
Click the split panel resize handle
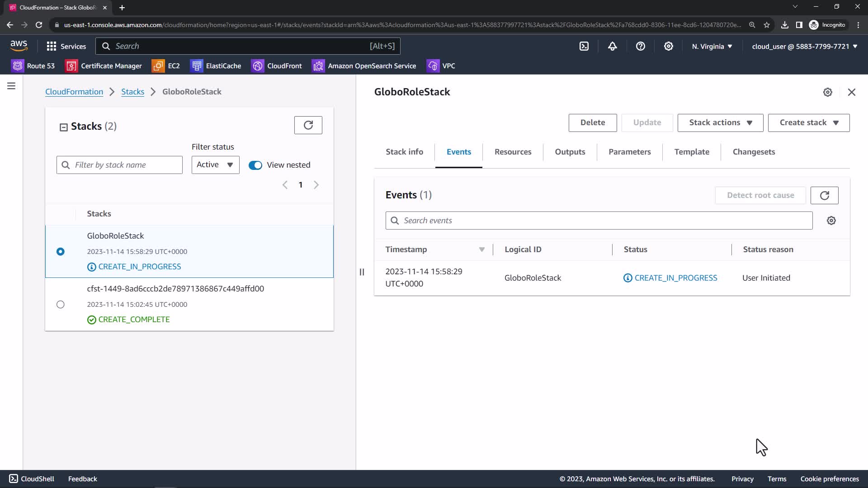click(x=362, y=272)
